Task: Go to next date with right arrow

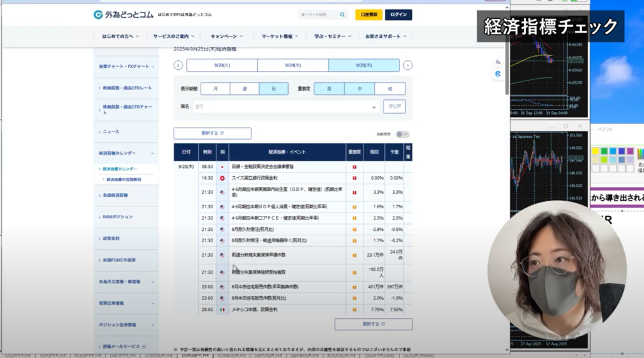Action: click(x=408, y=65)
